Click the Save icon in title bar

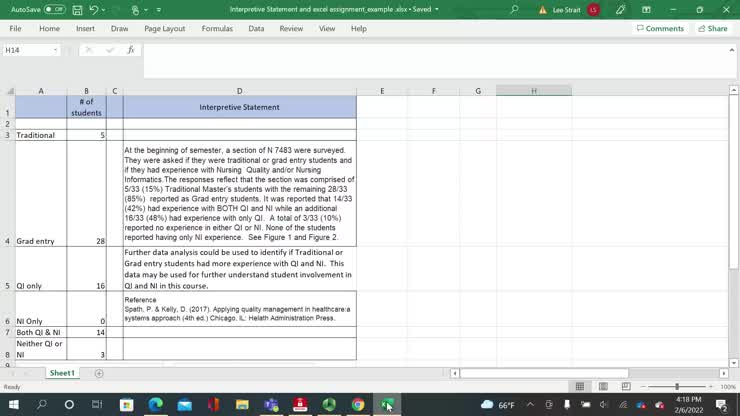(75, 10)
